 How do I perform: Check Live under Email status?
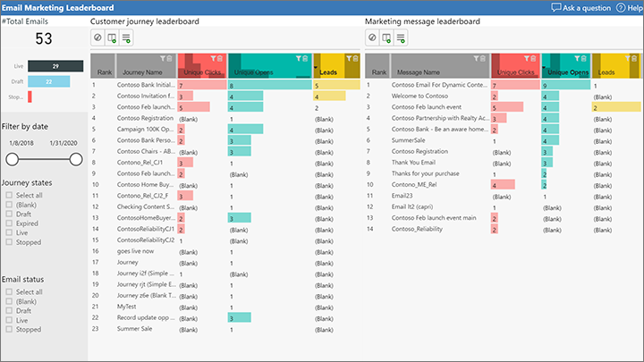coord(9,320)
